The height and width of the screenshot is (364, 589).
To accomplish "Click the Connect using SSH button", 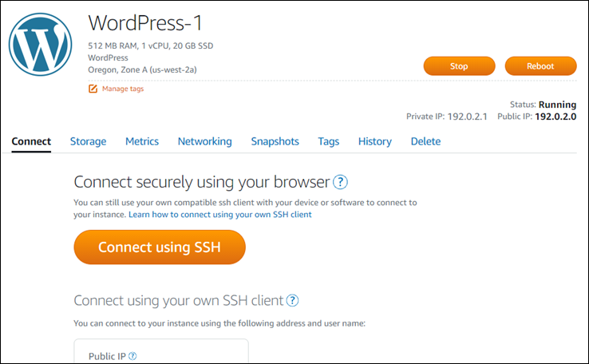I will click(x=160, y=247).
